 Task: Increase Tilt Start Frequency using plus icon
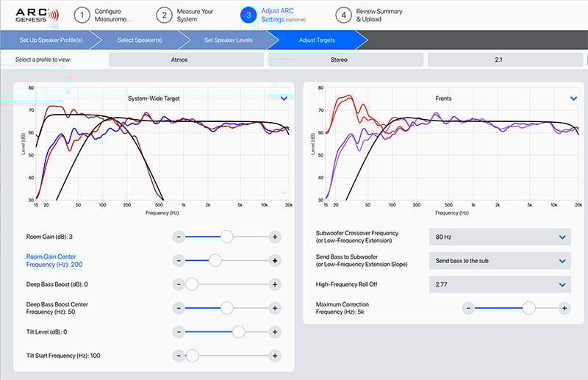click(274, 356)
